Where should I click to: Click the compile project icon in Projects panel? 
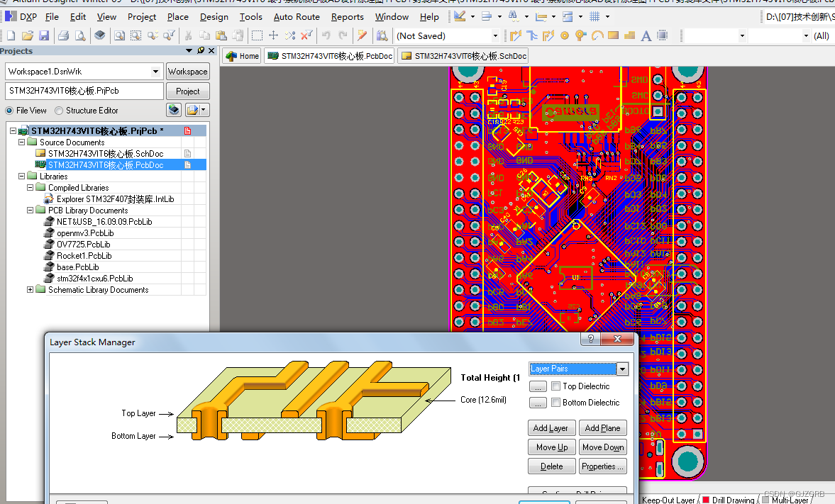174,110
